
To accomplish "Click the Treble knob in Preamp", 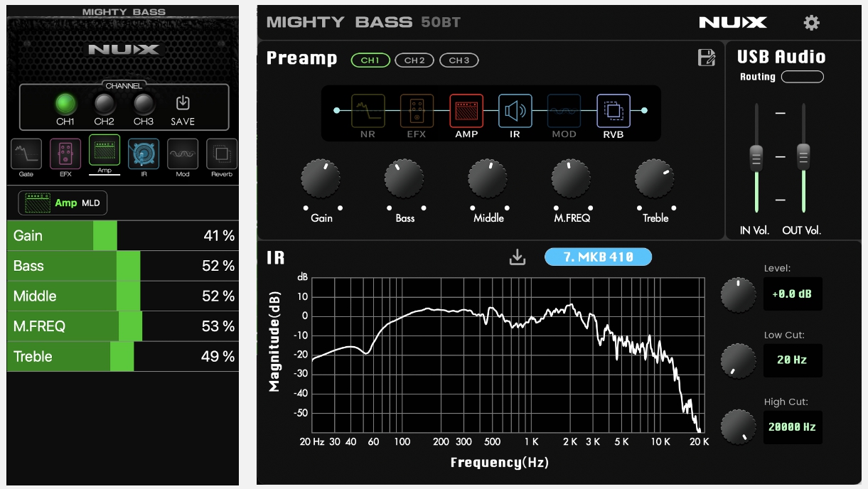I will (x=655, y=178).
